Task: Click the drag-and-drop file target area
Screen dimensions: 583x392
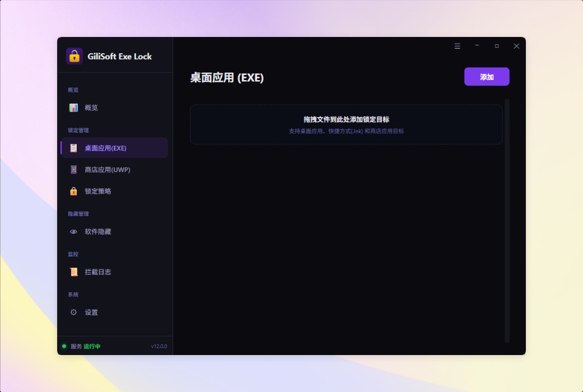Action: pos(346,124)
